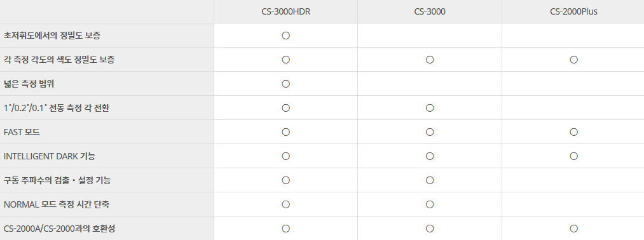The image size is (644, 240).
Task: Click the CS-3000 circle for 전동 측정 각 전환
Action: pyautogui.click(x=430, y=108)
